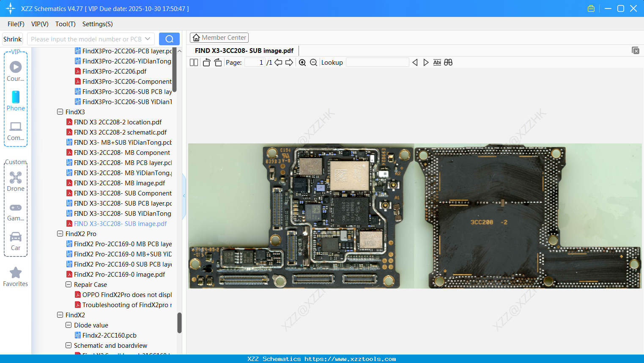This screenshot has width=644, height=363.
Task: Open FIND X3-3CC208- SUB YiDianTong file
Action: click(x=119, y=214)
